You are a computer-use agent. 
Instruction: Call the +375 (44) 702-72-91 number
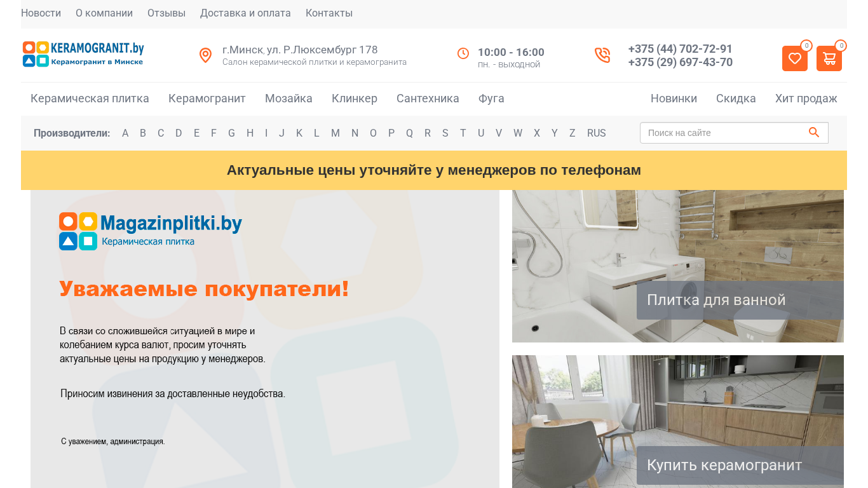tap(680, 49)
